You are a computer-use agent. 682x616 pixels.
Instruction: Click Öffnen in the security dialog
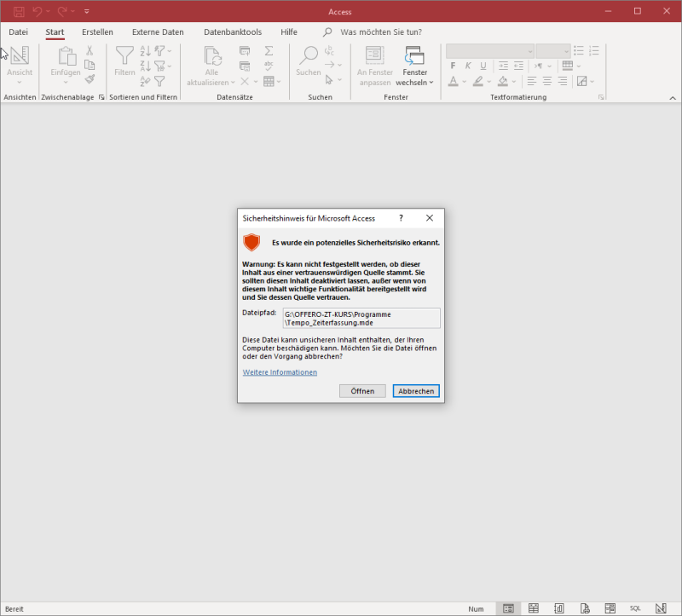click(362, 391)
